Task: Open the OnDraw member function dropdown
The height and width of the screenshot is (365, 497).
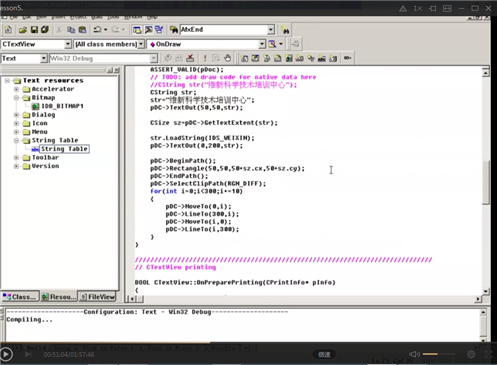Action: [x=262, y=44]
